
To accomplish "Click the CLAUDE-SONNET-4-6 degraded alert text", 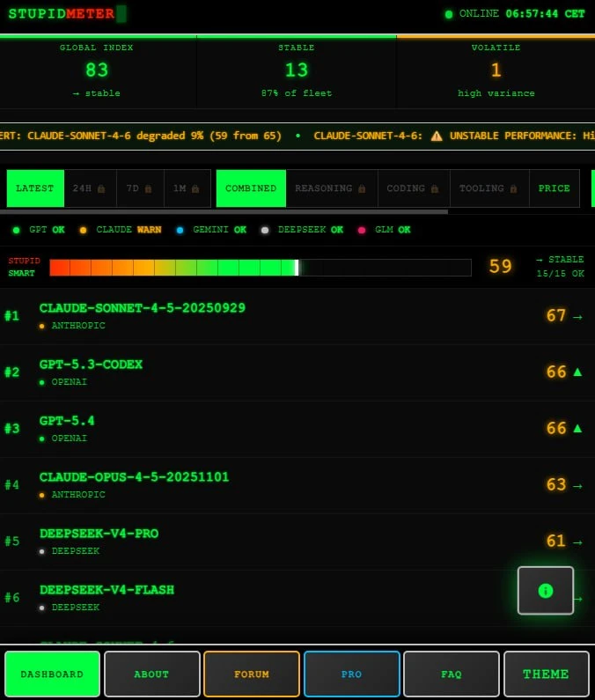I will click(x=141, y=136).
